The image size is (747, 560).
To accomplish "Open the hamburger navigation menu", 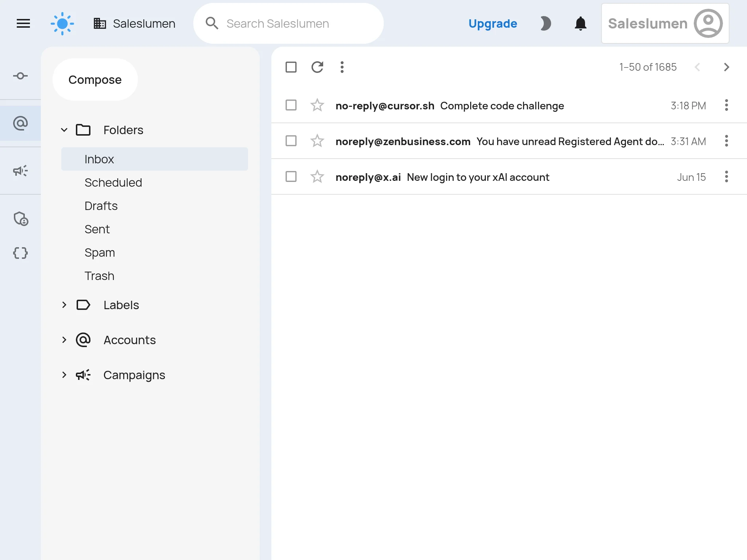I will pos(23,24).
